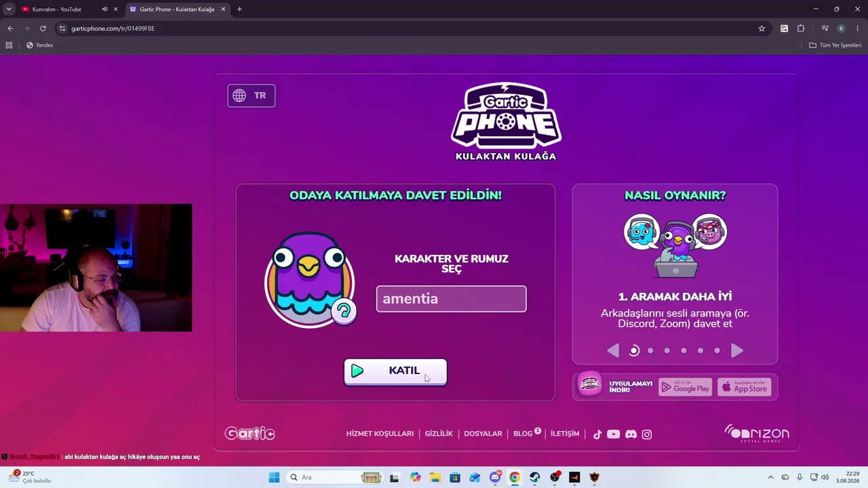Advance to next How-to-play slide arrow
The image size is (868, 488).
[x=737, y=350]
